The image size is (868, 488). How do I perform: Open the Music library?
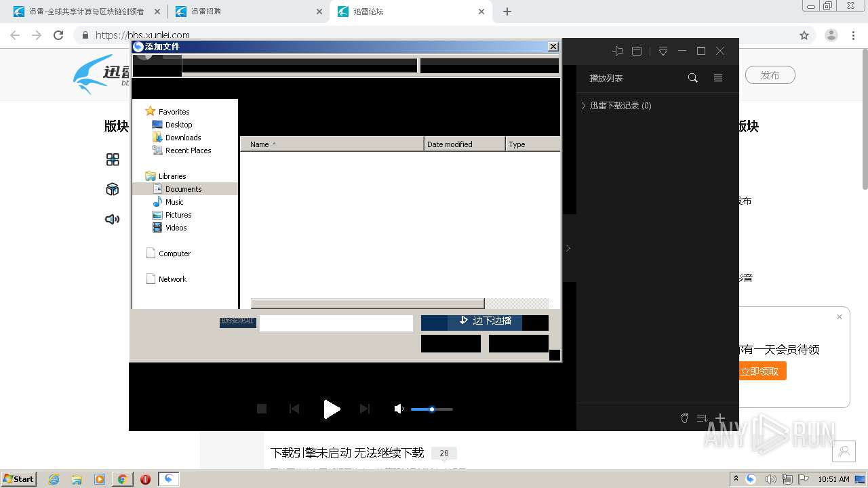point(174,202)
